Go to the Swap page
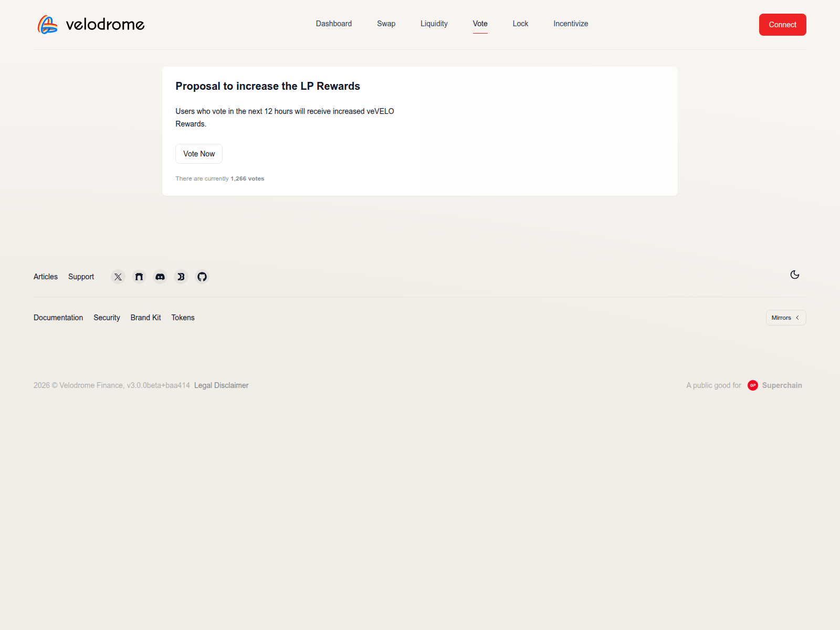840x630 pixels. pyautogui.click(x=386, y=24)
